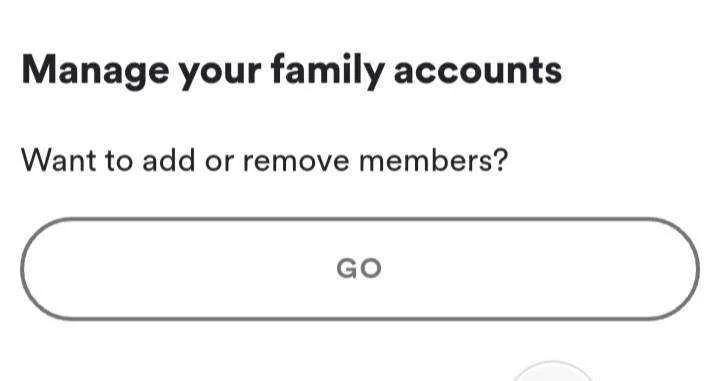This screenshot has width=720, height=381.
Task: Click the word 'accounts' in the heading
Action: pyautogui.click(x=478, y=72)
